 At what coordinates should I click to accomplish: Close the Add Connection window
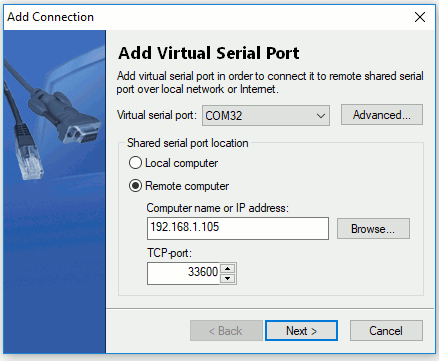point(420,17)
